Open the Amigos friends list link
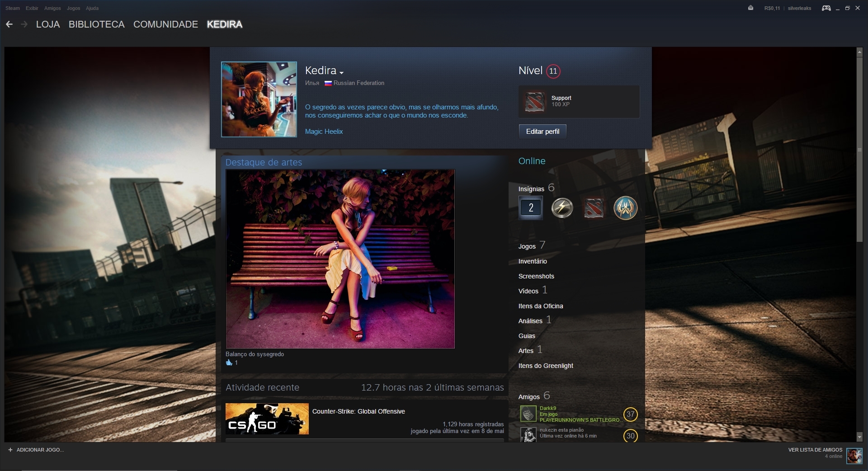868x471 pixels. click(x=529, y=397)
